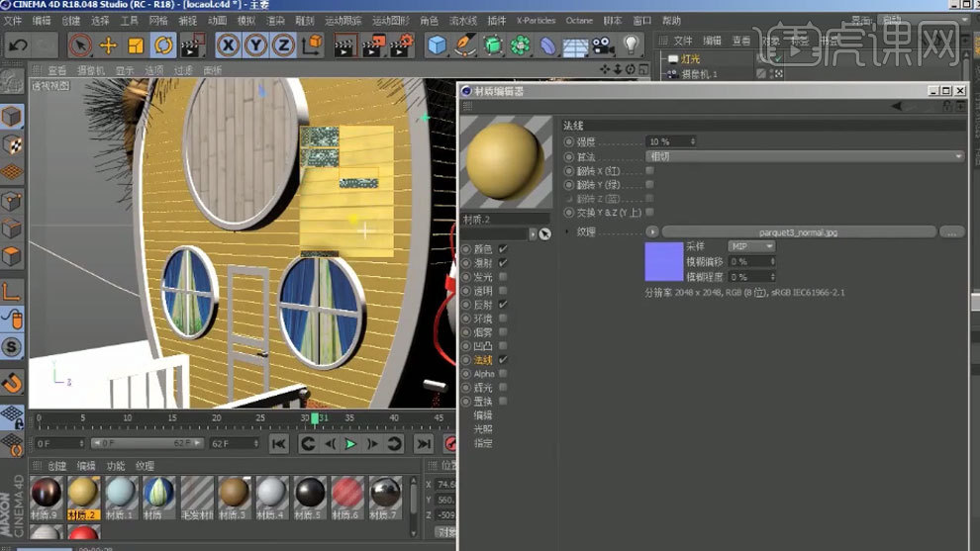Open the Subdivision Surface generator icon
The height and width of the screenshot is (551, 980).
(493, 46)
